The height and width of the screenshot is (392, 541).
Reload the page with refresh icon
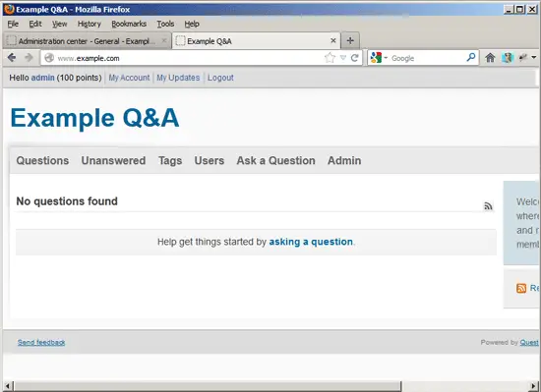pyautogui.click(x=354, y=58)
